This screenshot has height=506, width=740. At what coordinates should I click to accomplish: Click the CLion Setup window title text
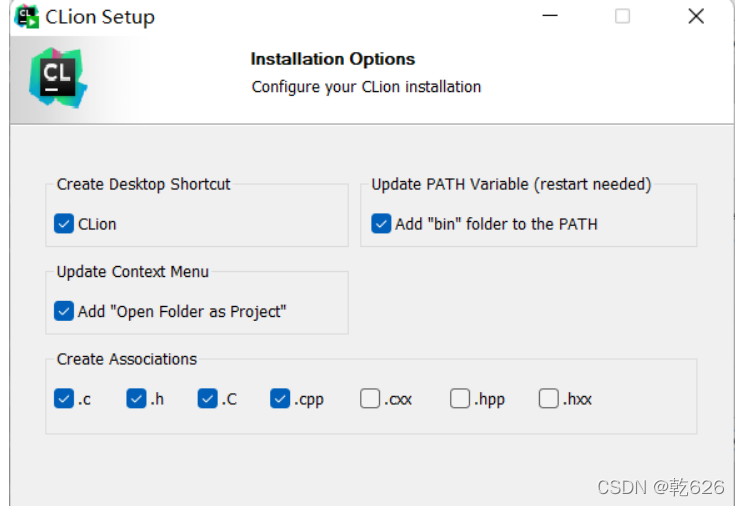pyautogui.click(x=100, y=17)
